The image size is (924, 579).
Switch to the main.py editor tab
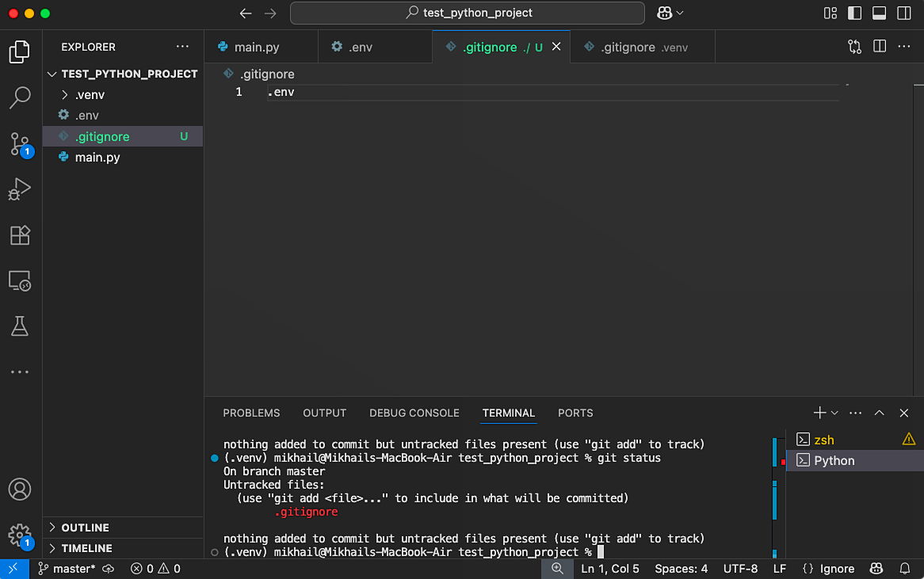click(256, 48)
